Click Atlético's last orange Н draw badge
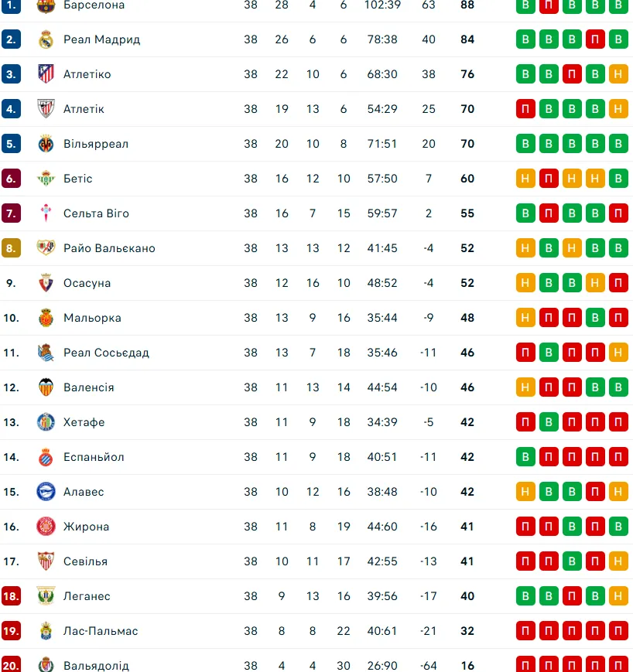The width and height of the screenshot is (633, 672). (618, 74)
